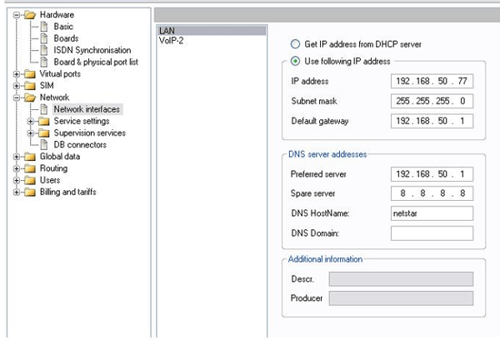Select the Hardware tree label

pos(57,15)
